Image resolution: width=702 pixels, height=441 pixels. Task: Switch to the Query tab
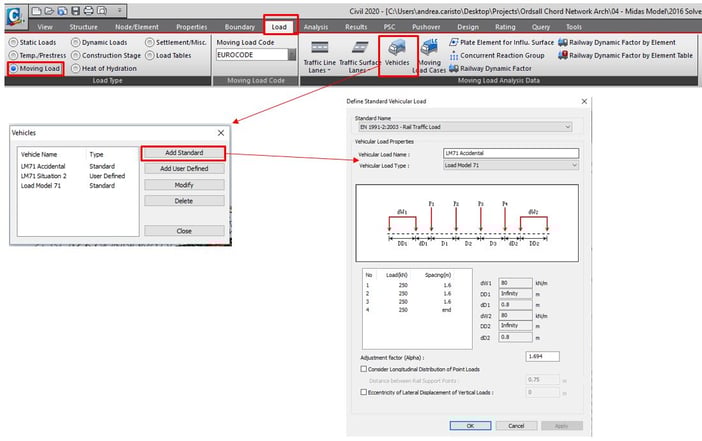click(x=541, y=27)
